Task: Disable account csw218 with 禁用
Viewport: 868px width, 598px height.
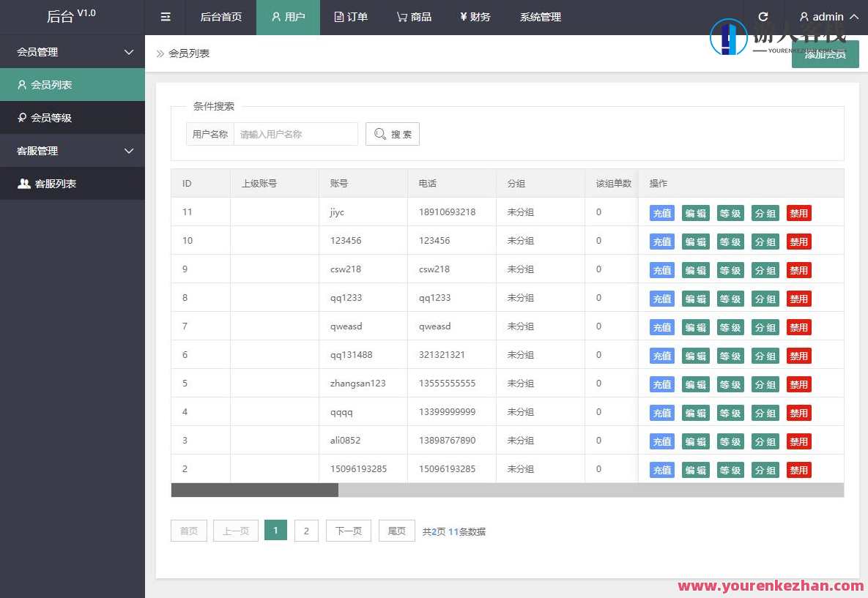Action: coord(798,269)
